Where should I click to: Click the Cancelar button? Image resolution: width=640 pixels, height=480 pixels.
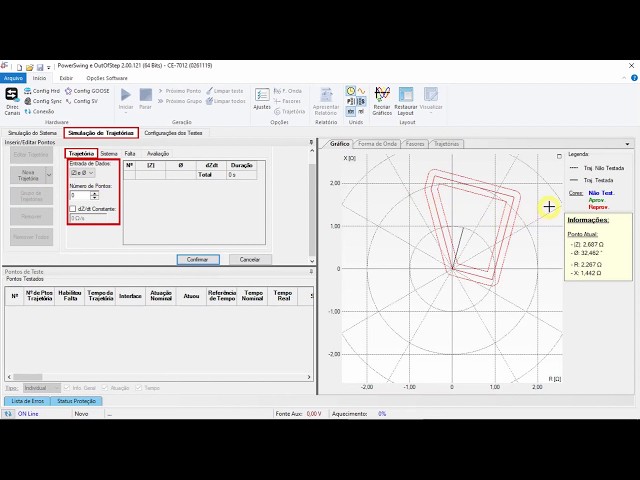[x=250, y=260]
